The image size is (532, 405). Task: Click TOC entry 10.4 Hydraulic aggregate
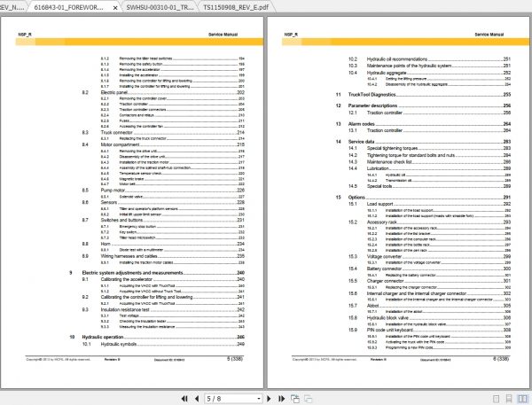pyautogui.click(x=429, y=73)
